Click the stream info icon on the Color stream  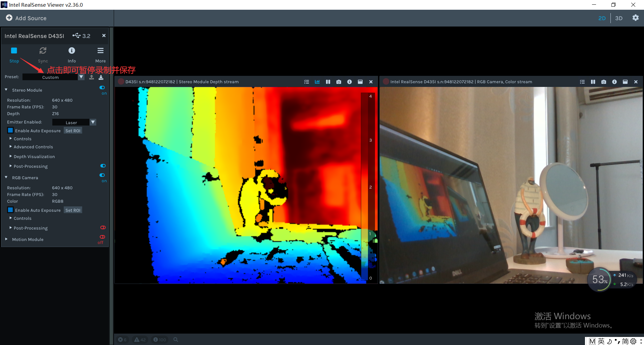pyautogui.click(x=614, y=82)
